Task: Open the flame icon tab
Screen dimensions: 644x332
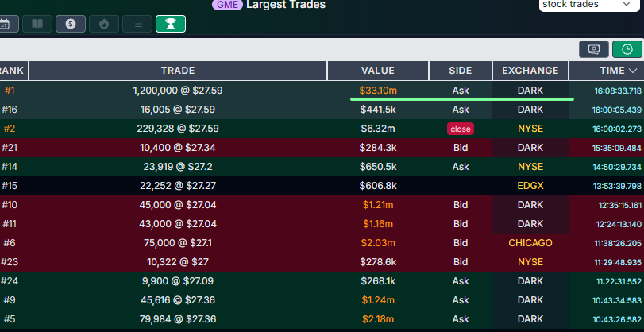Action: [x=104, y=24]
